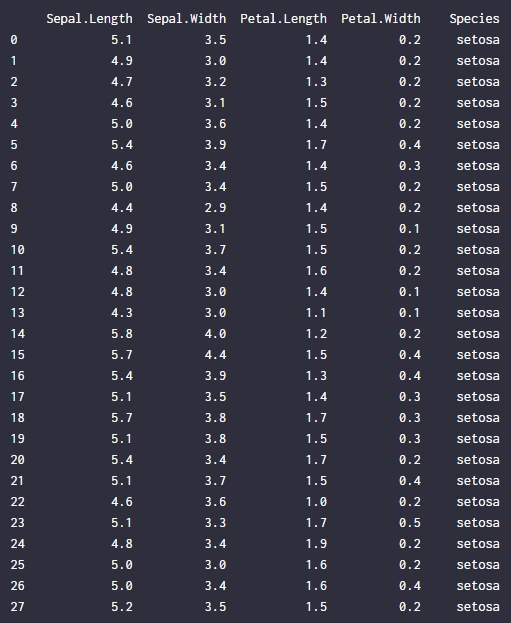Click Petal.Length value 1.6 in row 11
The width and height of the screenshot is (511, 623).
click(316, 271)
